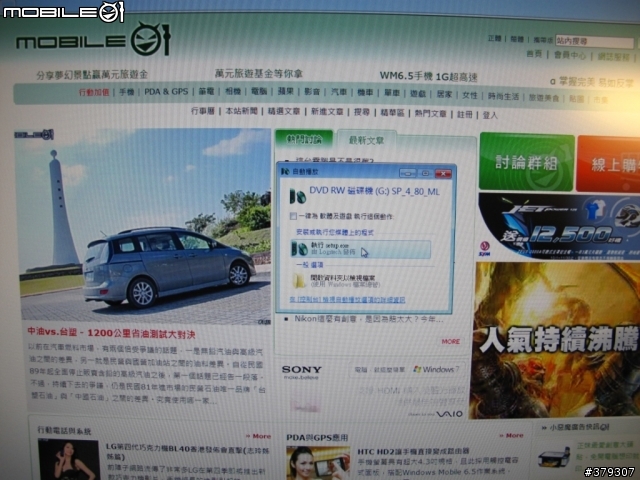Screen dimensions: 640x480
Task: Click the 精選文章 link in sub navigation
Action: [x=284, y=111]
